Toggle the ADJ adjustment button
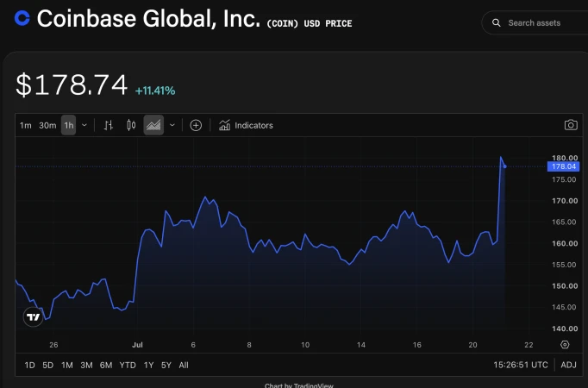Screen dimensions: 588x388 (x=568, y=365)
